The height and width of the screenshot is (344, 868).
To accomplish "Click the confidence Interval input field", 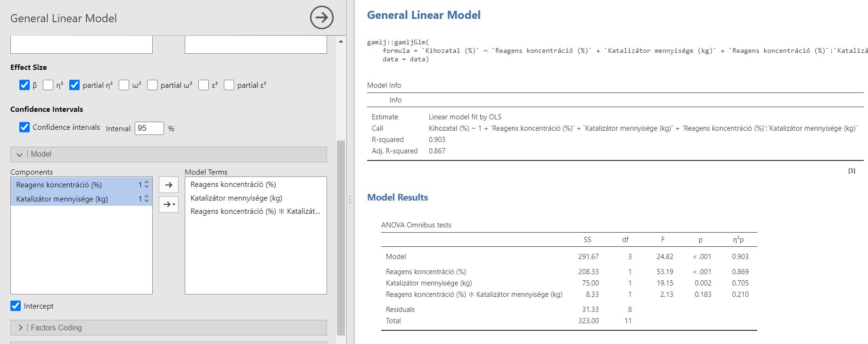I will coord(149,128).
